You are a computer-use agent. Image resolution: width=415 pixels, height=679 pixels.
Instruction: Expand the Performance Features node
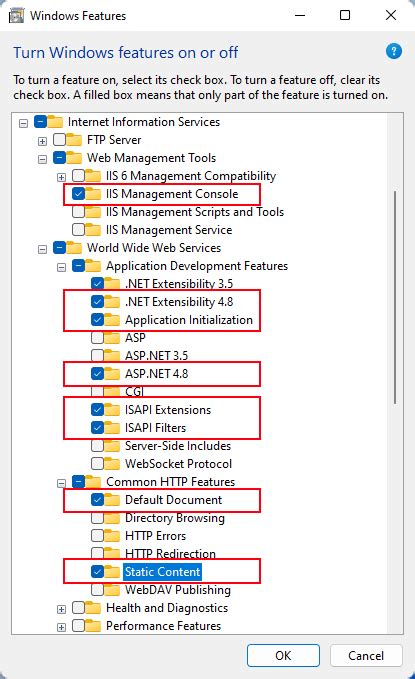[x=62, y=627]
